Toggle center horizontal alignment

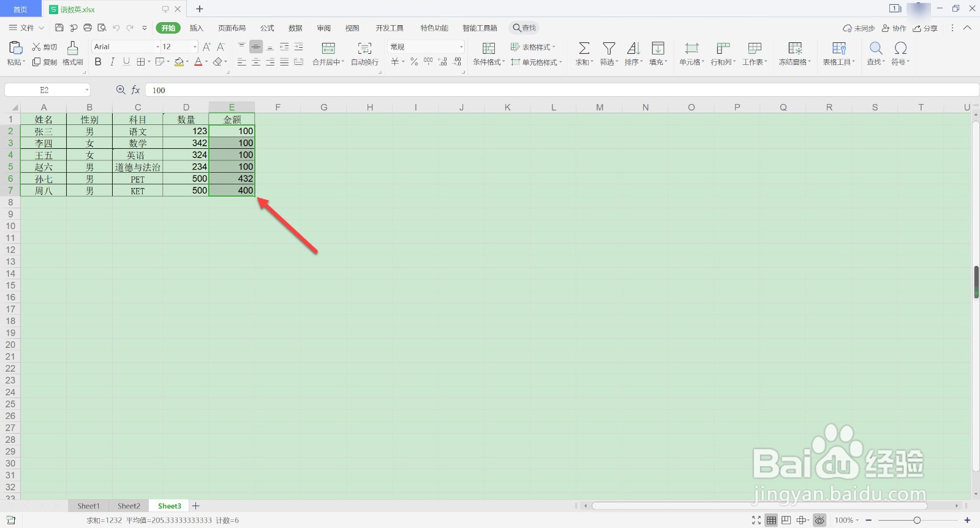tap(256, 62)
